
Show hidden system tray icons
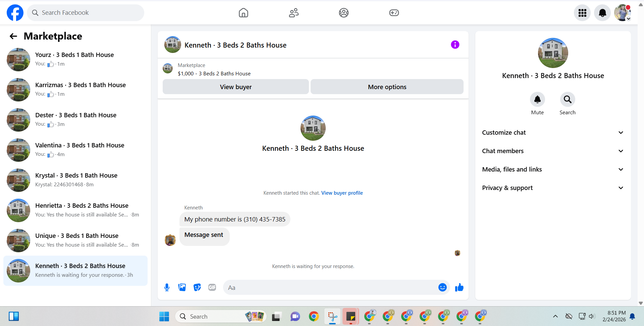coord(555,316)
